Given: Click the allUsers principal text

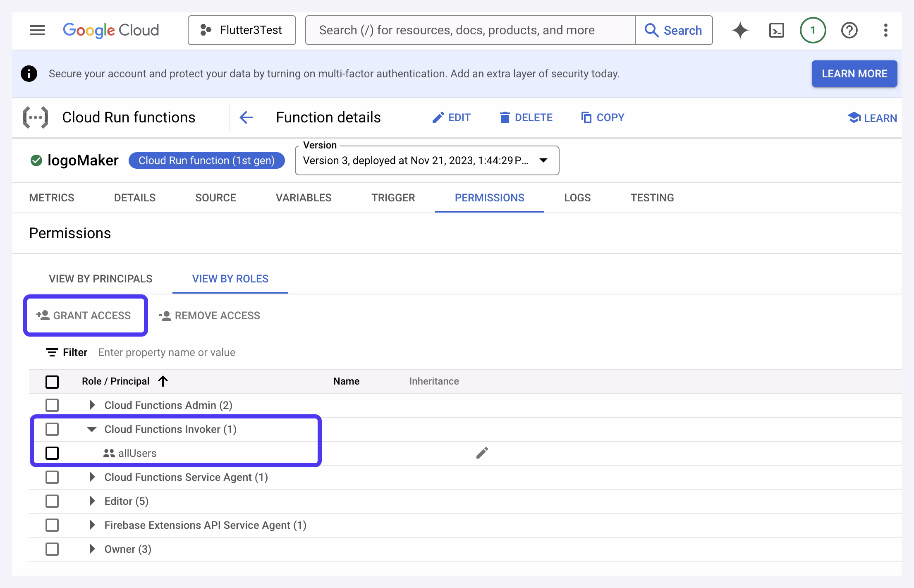Looking at the screenshot, I should [137, 453].
